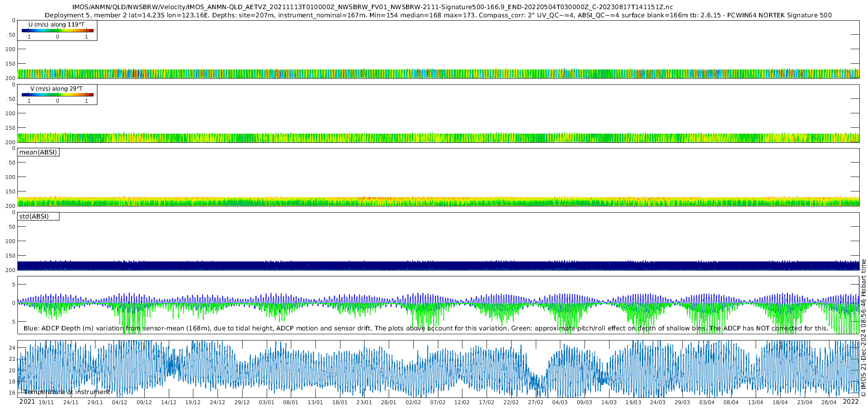Click the Deployment 5 metadata subtitle line
Screen dimensions: 868x410
[x=438, y=15]
